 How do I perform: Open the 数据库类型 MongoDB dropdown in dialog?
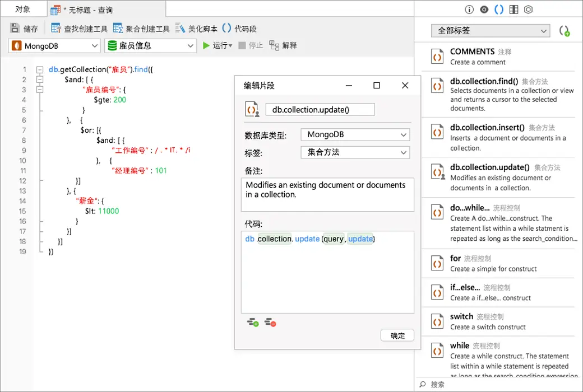[355, 134]
